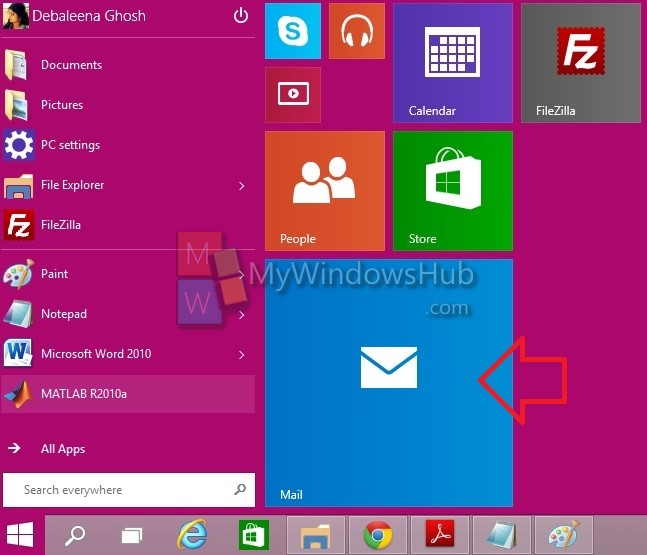Image resolution: width=647 pixels, height=555 pixels.
Task: Click the Paint palette icon in the list
Action: (18, 274)
